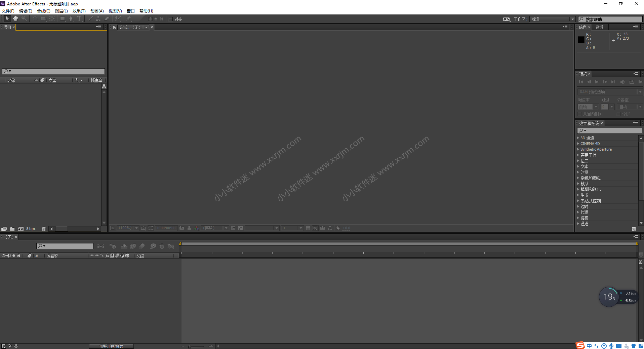Viewport: 644px width, 349px height.
Task: Click the 搜索帮助 search field
Action: [610, 19]
